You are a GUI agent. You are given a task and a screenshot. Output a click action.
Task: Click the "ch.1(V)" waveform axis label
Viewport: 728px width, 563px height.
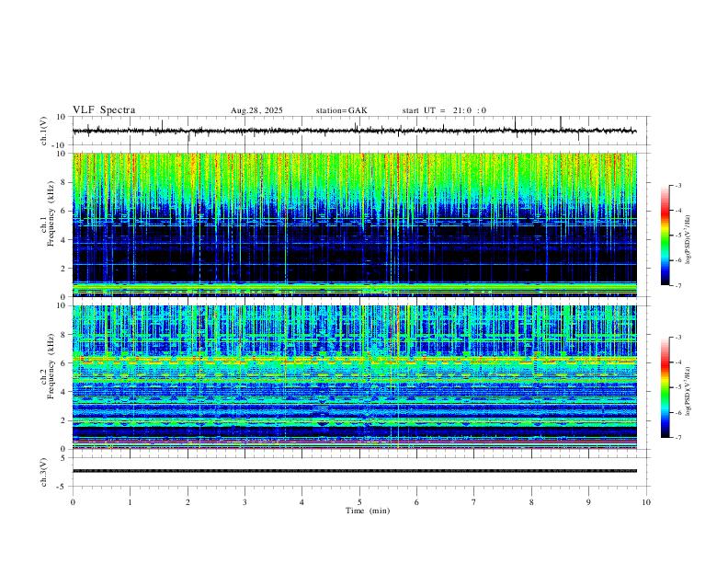(44, 131)
